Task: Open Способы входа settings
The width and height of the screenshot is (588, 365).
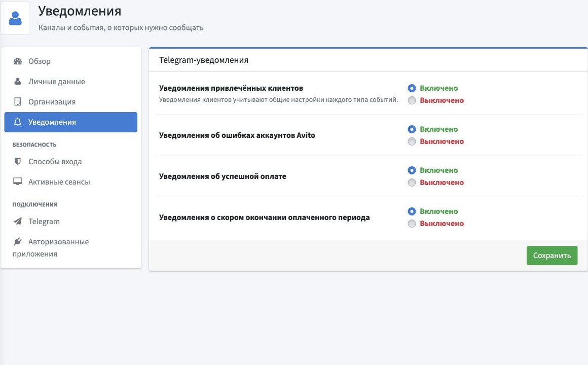Action: pos(70,162)
